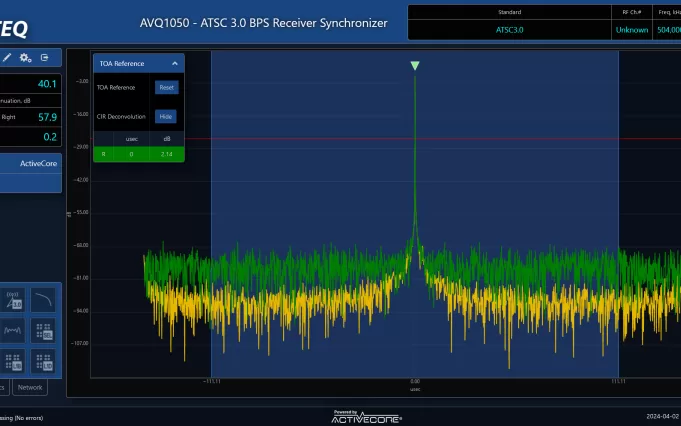Click the 40.1 reading value
The height and width of the screenshot is (426, 681).
coord(47,84)
